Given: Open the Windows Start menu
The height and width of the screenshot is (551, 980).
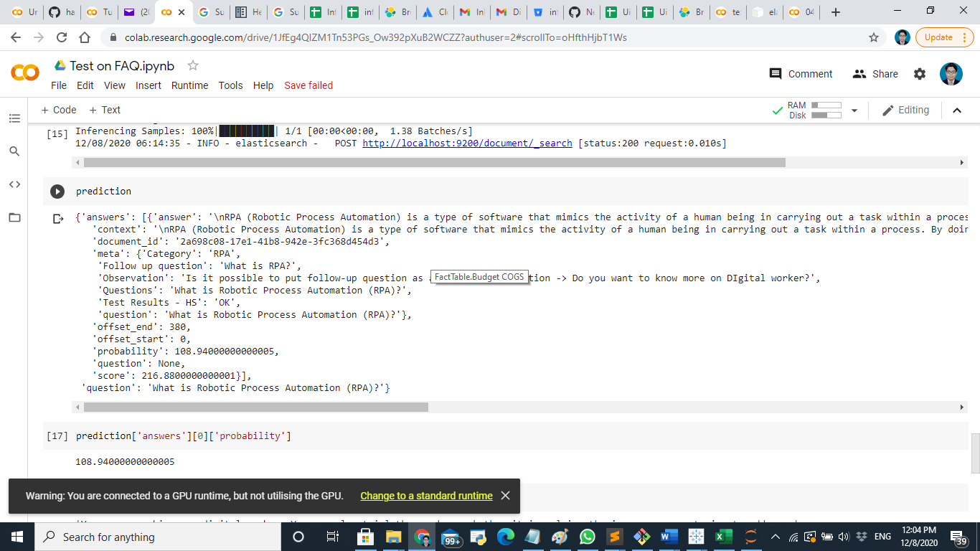Looking at the screenshot, I should pos(17,537).
